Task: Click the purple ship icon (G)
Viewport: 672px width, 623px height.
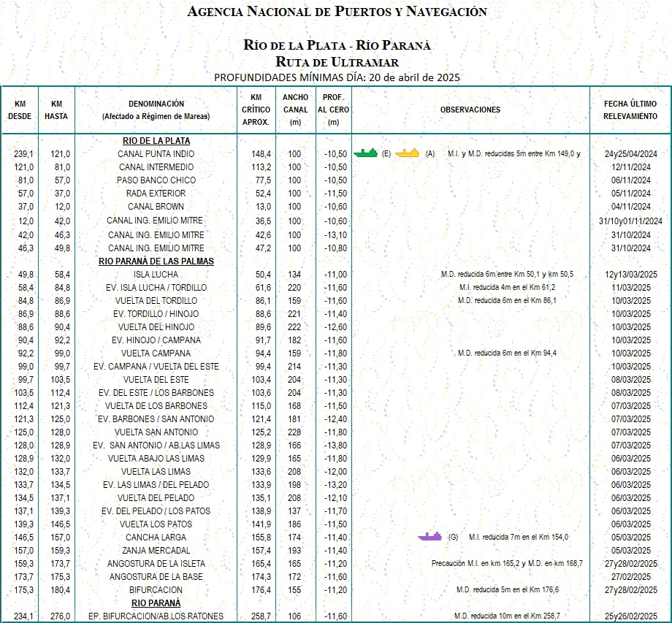Action: [429, 537]
